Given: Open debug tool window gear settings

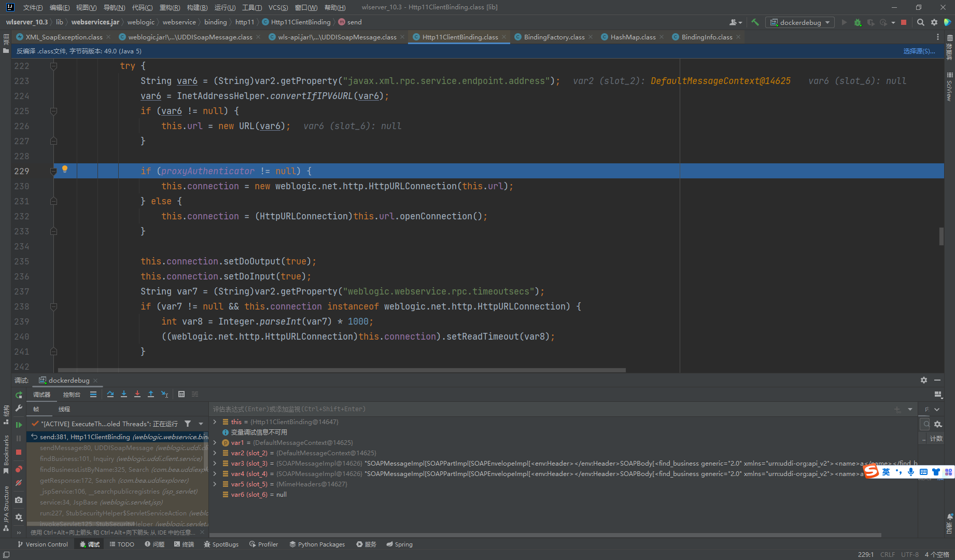Looking at the screenshot, I should (x=923, y=380).
